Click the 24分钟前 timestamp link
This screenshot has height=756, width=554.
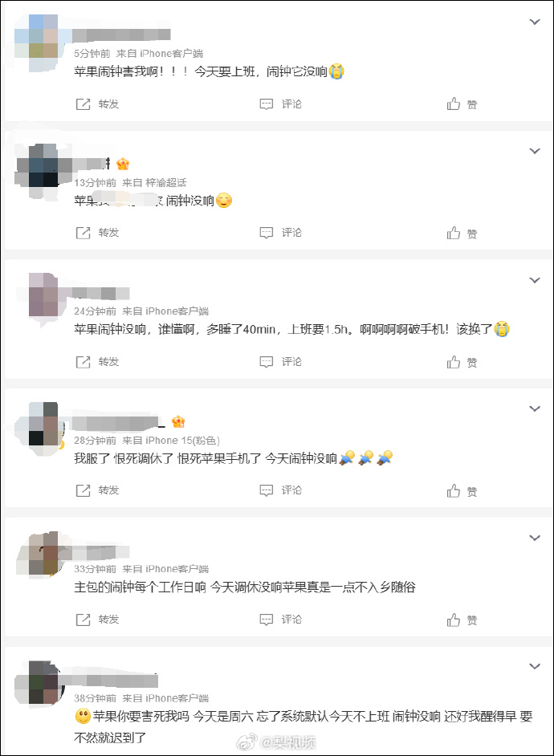[95, 311]
